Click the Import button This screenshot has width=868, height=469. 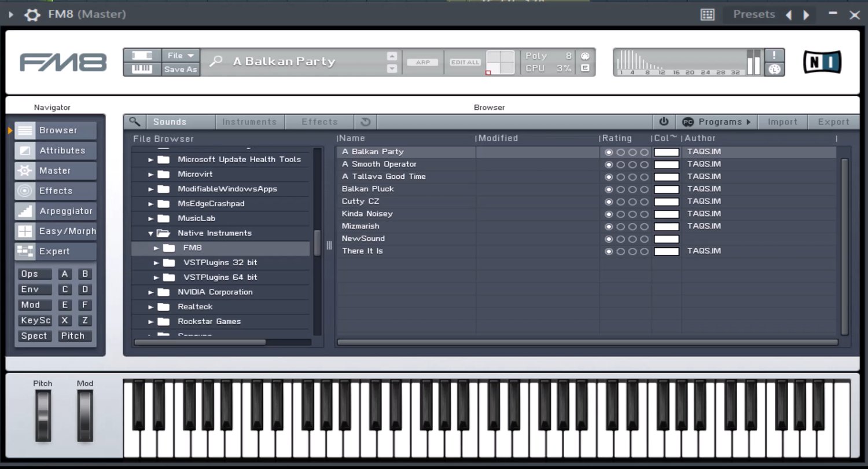pyautogui.click(x=782, y=122)
